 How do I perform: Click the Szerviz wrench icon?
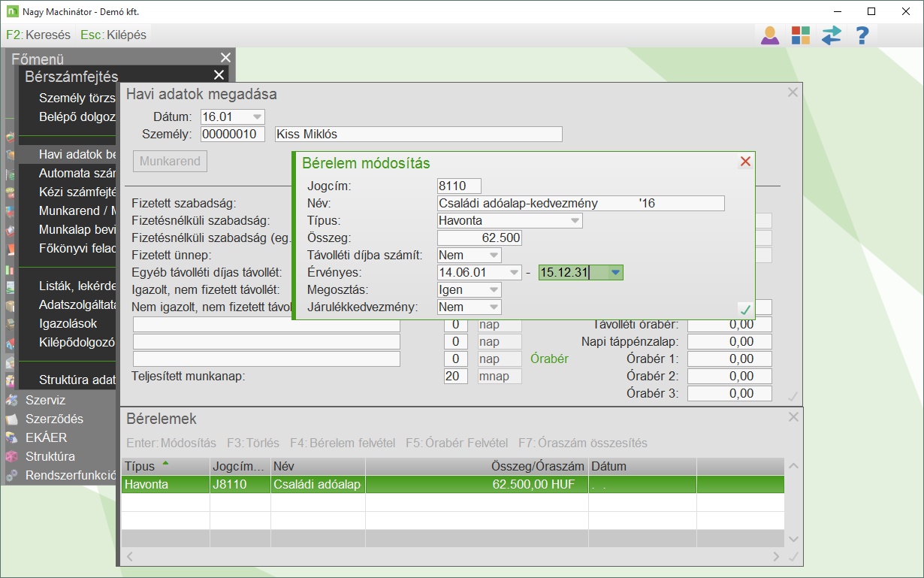11,401
